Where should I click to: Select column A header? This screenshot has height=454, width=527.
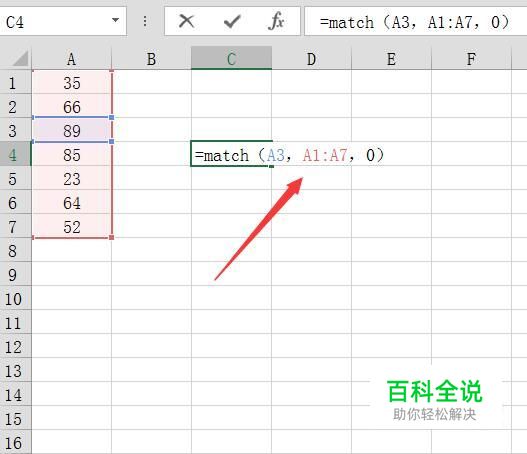tap(71, 58)
